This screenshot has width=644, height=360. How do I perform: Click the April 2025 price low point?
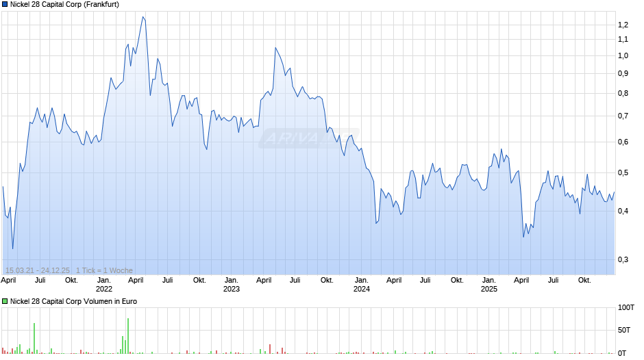pos(523,237)
